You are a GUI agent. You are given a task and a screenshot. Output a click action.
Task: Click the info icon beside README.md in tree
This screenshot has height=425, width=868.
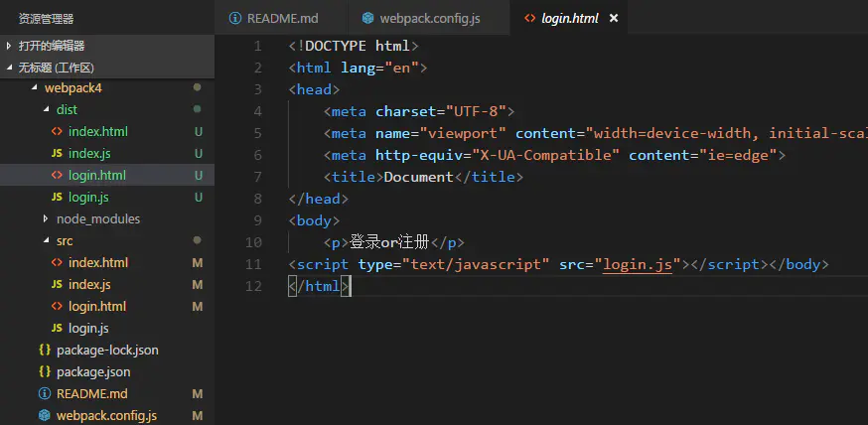45,393
